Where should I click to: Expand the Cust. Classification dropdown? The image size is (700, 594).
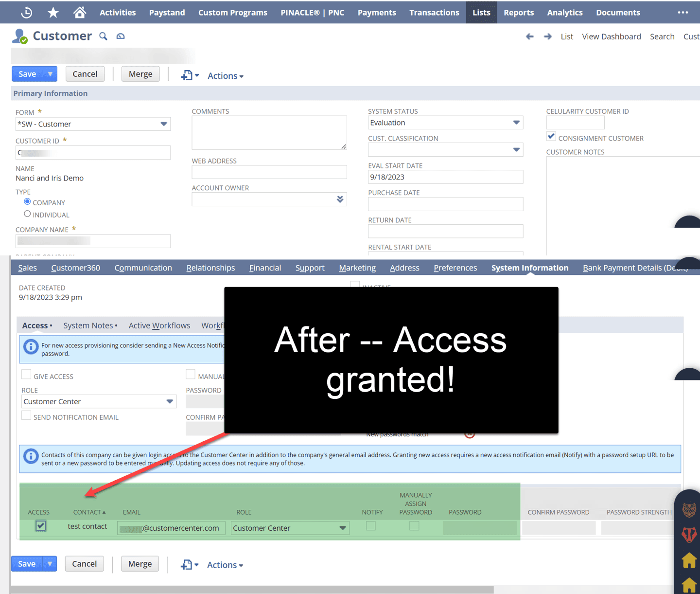(x=445, y=150)
